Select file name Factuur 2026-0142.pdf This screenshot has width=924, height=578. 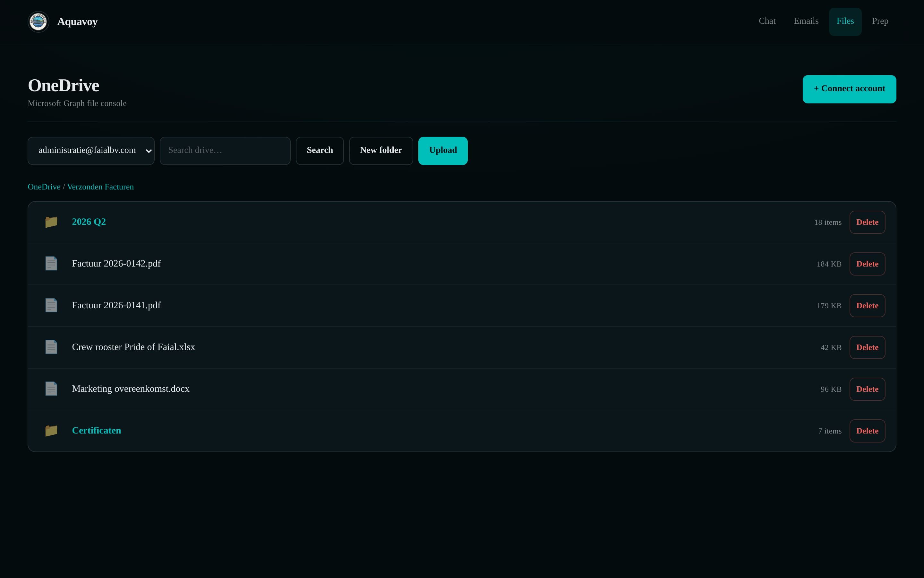(x=116, y=264)
